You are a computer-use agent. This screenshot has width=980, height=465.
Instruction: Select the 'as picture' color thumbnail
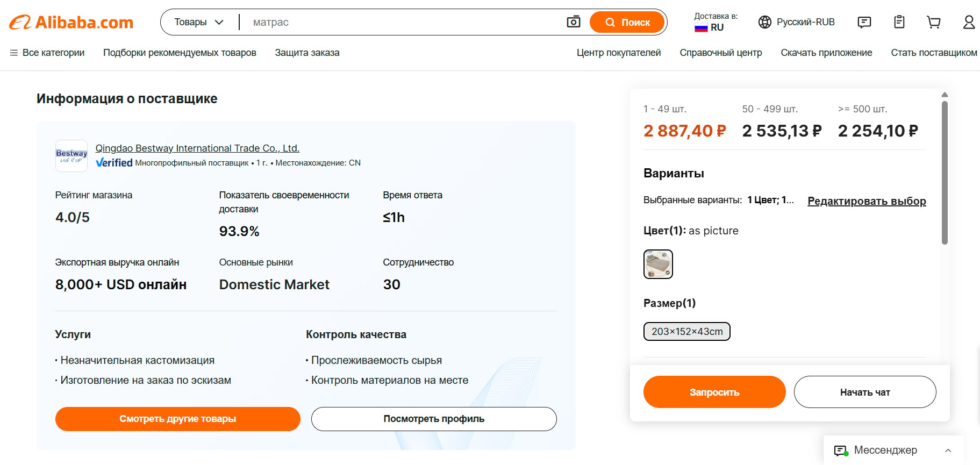[x=658, y=264]
